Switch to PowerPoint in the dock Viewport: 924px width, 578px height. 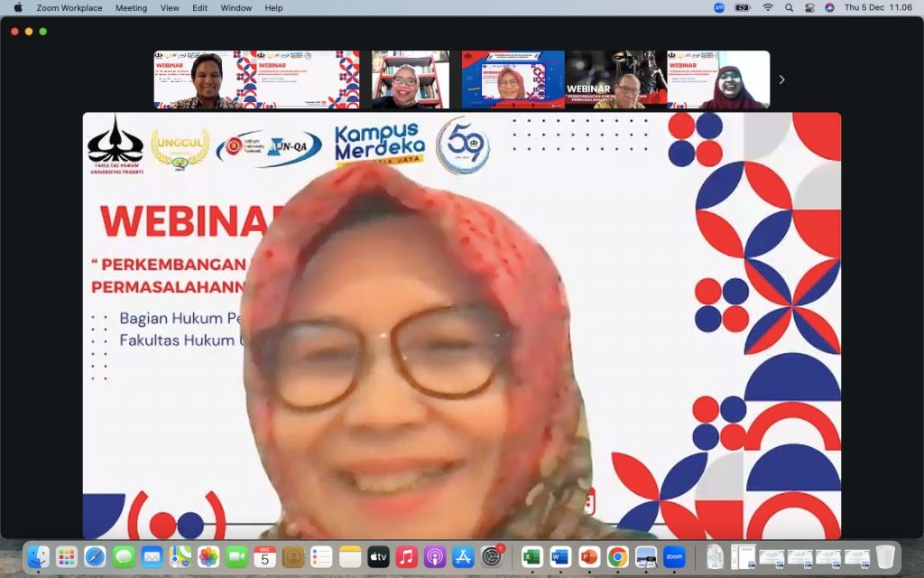(x=588, y=556)
